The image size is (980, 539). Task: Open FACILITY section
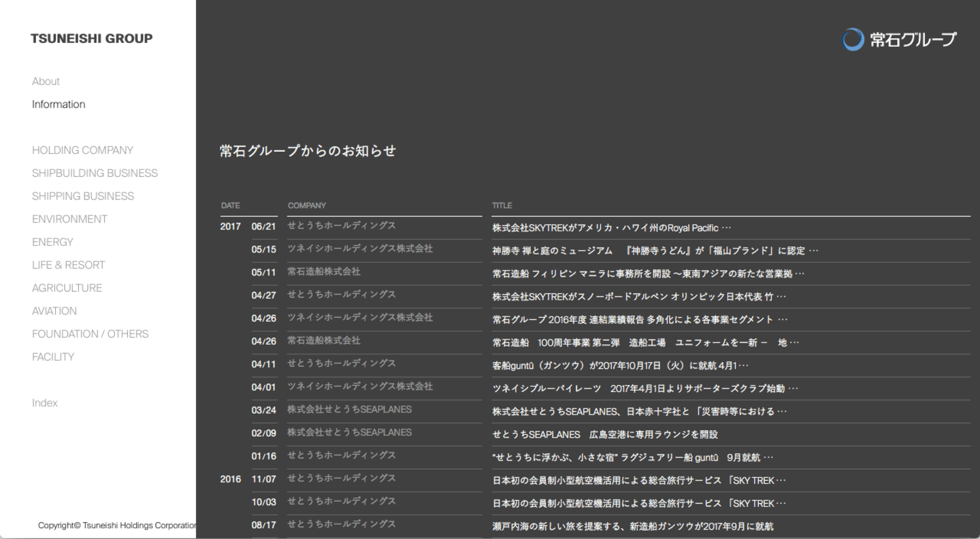click(53, 357)
